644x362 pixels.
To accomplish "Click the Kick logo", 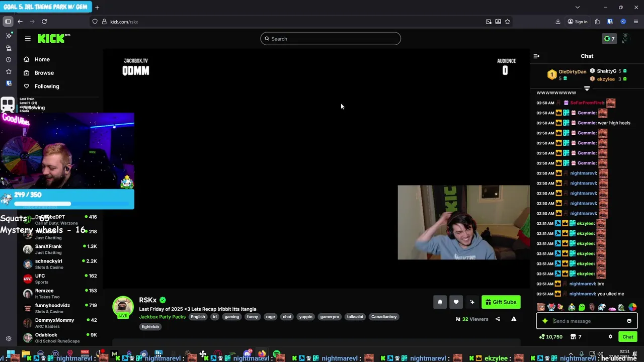I will pos(54,39).
